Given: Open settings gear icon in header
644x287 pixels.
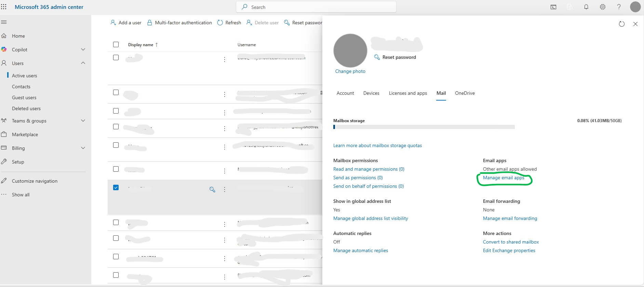Looking at the screenshot, I should coord(603,7).
